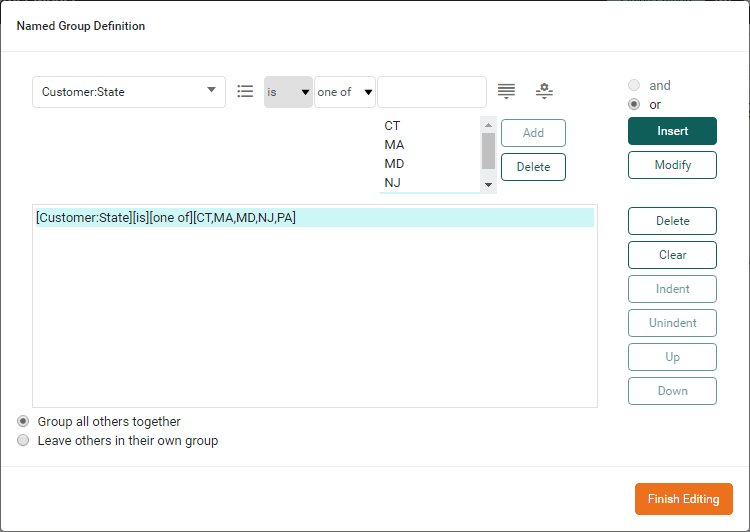This screenshot has height=532, width=750.
Task: Click the stacked lines value list icon
Action: (x=507, y=91)
